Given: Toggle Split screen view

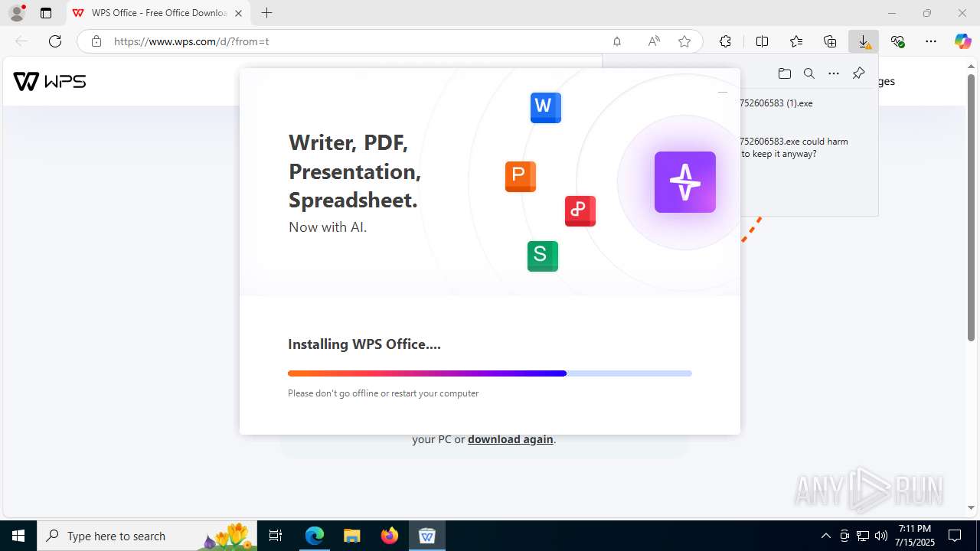Looking at the screenshot, I should click(x=762, y=41).
